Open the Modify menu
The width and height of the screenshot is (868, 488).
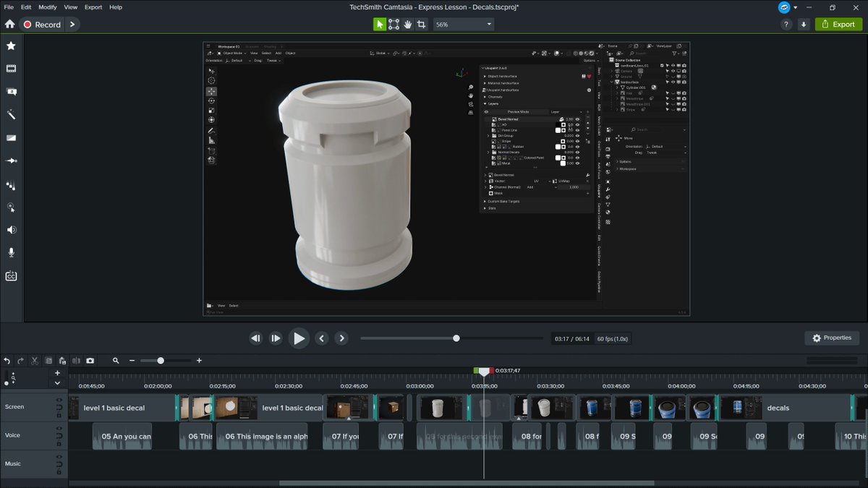(47, 7)
